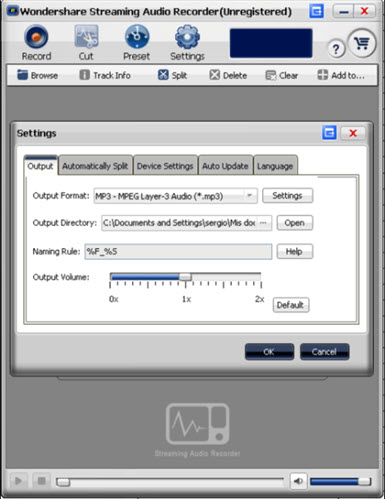This screenshot has height=500, width=385.
Task: Open the Device Settings tab
Action: click(x=165, y=166)
